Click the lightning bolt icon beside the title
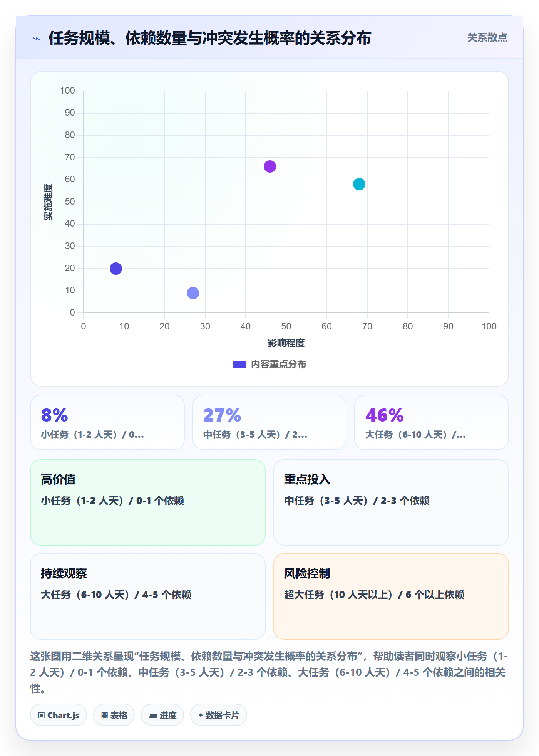This screenshot has height=756, width=539. 37,39
